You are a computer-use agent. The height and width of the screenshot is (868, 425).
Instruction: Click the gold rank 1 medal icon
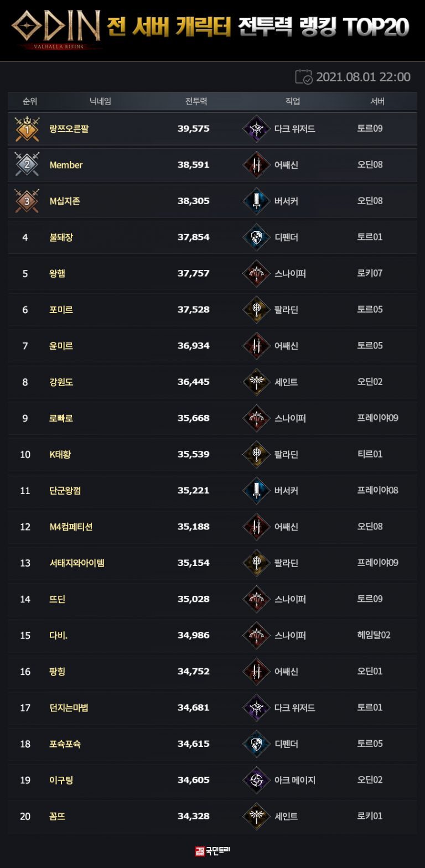point(27,129)
